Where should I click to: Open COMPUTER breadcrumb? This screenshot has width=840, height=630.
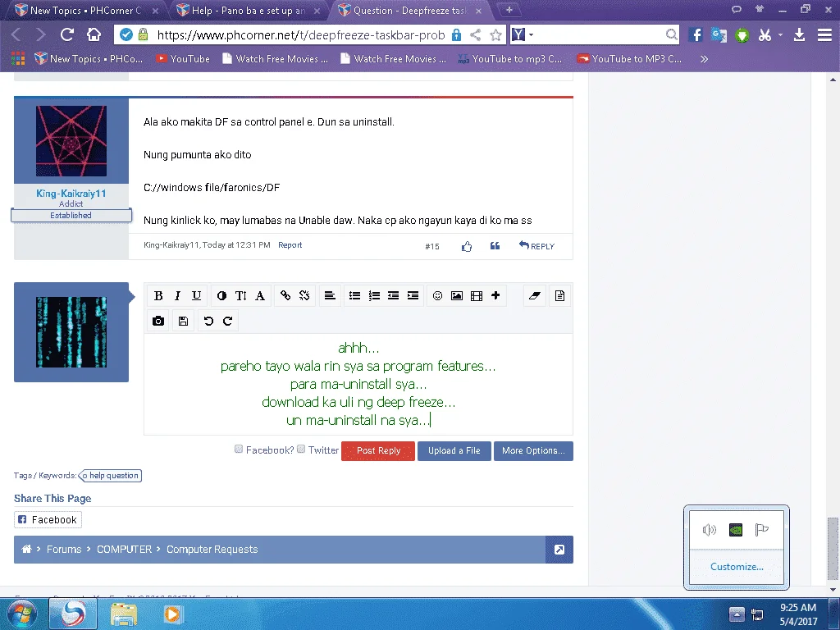click(x=125, y=549)
